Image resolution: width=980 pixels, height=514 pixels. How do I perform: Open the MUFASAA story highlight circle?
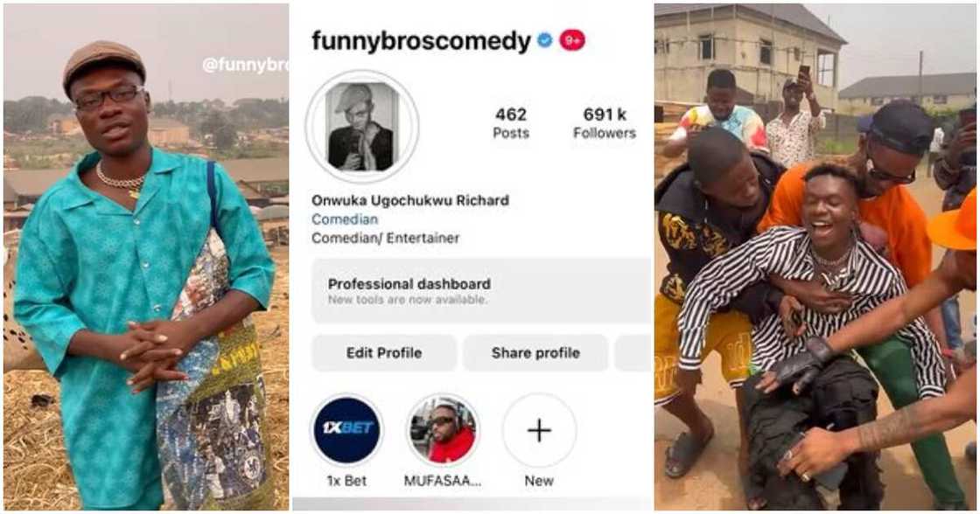tap(444, 430)
